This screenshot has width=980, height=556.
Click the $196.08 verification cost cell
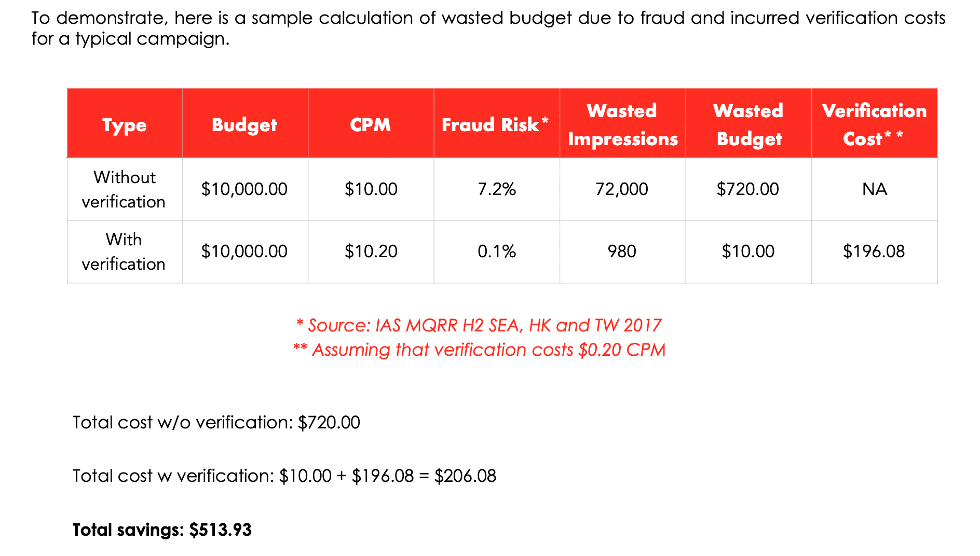tap(874, 252)
